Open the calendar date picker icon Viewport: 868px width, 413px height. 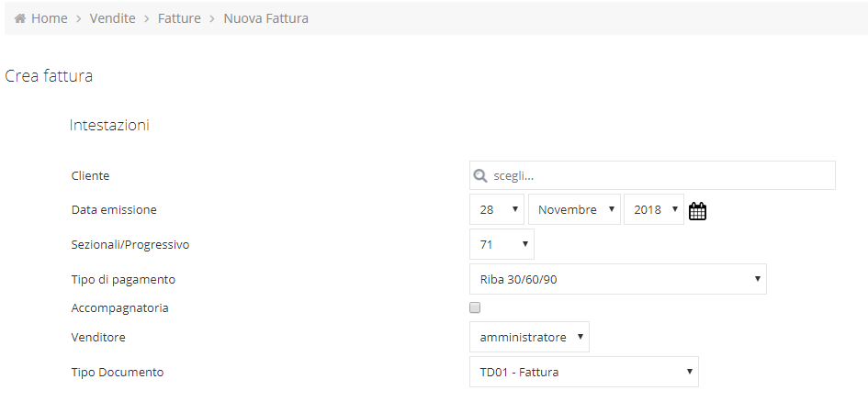697,211
